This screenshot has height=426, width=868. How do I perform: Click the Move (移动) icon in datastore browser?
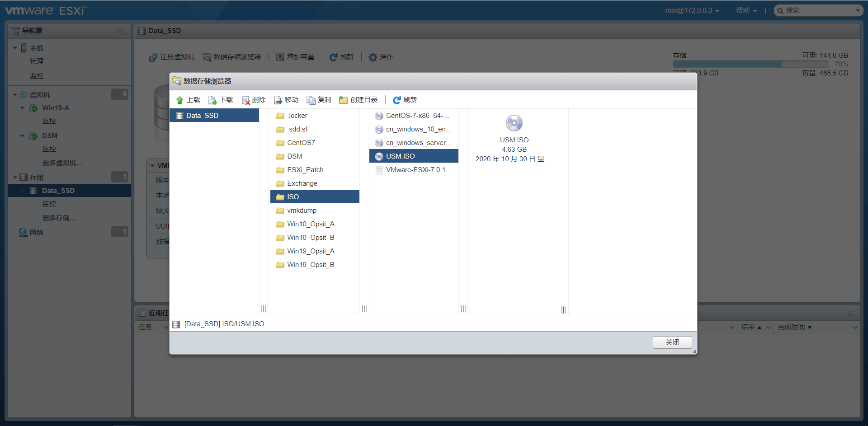(278, 100)
